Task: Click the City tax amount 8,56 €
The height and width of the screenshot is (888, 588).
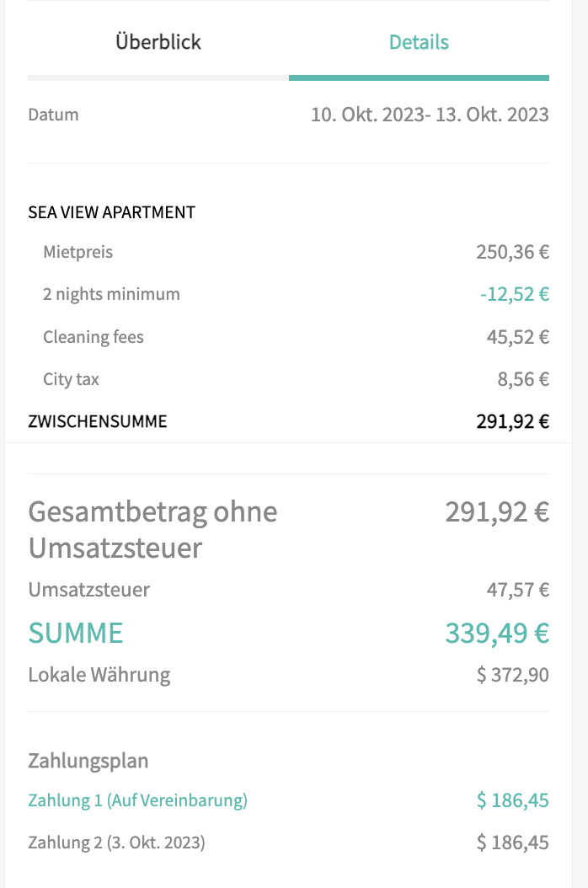Action: click(x=523, y=379)
